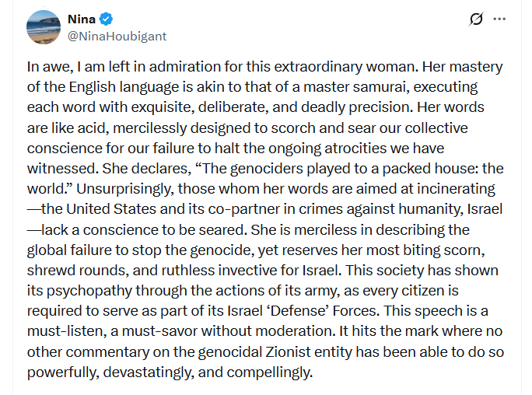Open Nina's beach profile picture
Image resolution: width=532 pixels, height=395 pixels.
click(44, 28)
